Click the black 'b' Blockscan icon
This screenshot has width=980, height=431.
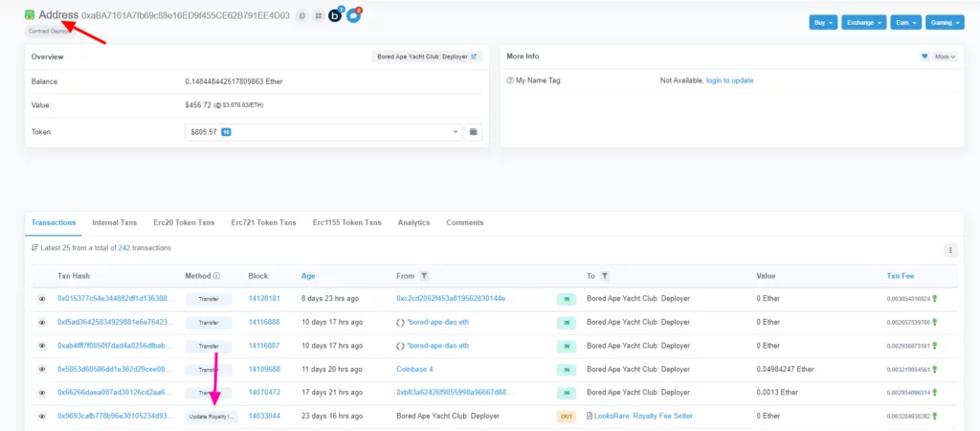pos(335,16)
